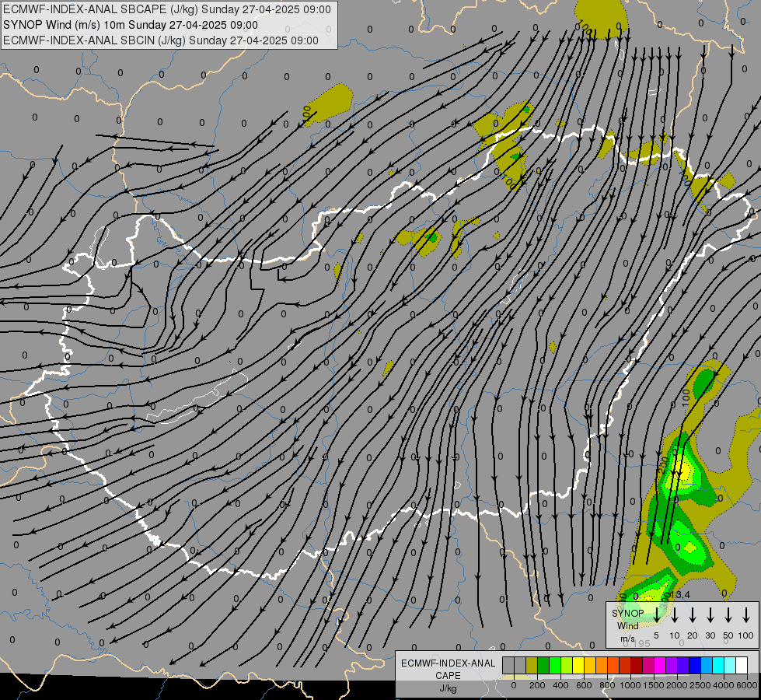This screenshot has height=700, width=761.
Task: Click the 200 tick label on CAPE scale
Action: click(537, 685)
